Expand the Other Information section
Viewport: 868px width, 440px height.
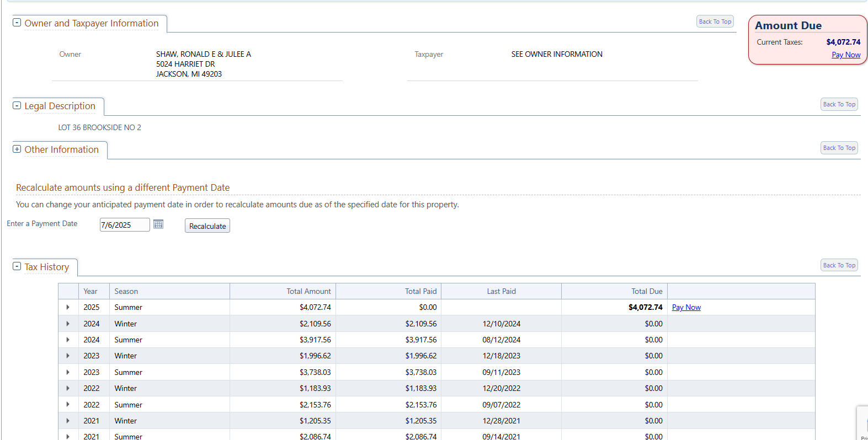pos(17,149)
